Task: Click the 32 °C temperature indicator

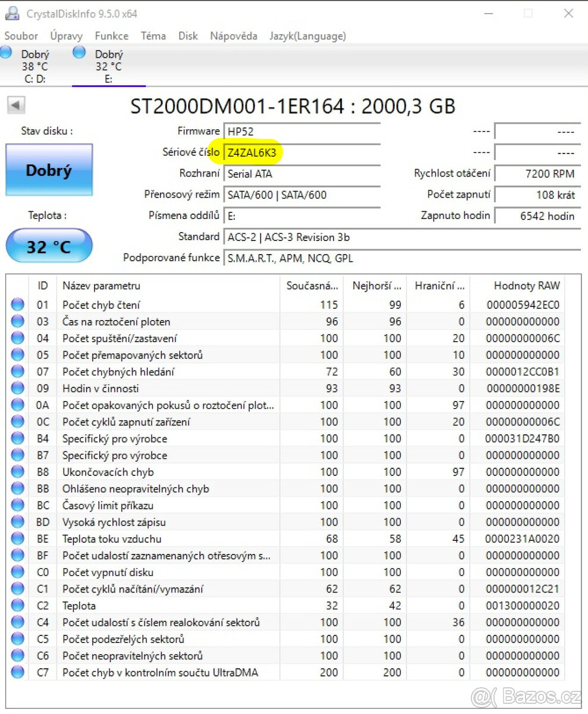Action: (49, 245)
